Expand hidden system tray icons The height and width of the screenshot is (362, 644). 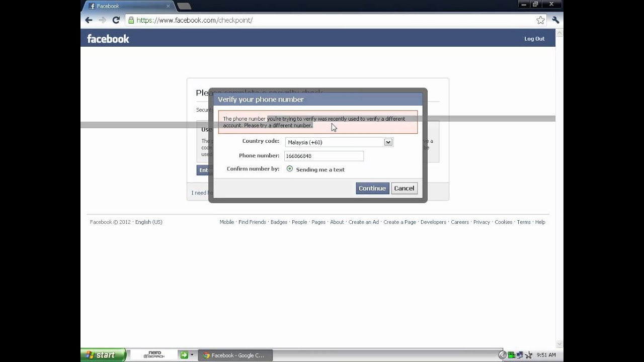pyautogui.click(x=502, y=355)
